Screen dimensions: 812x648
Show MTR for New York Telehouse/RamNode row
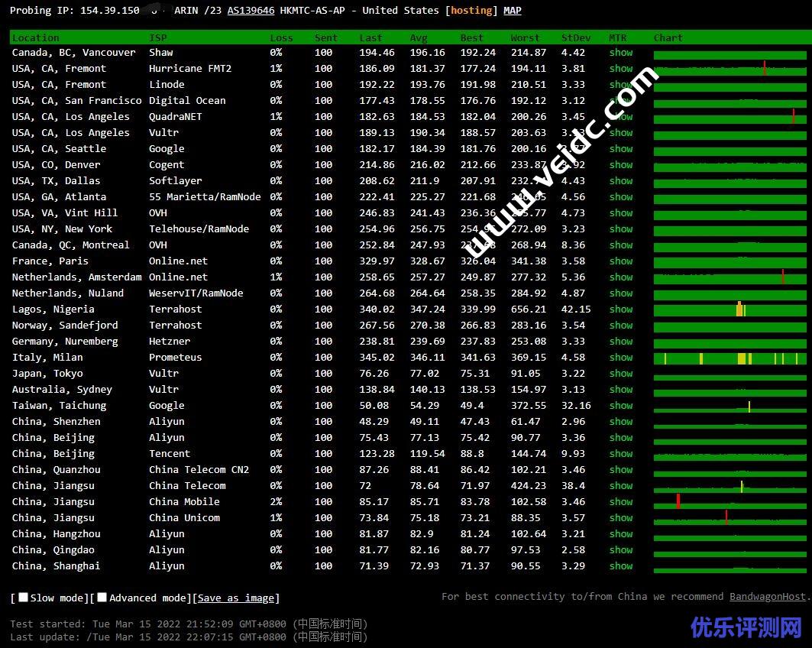point(621,229)
